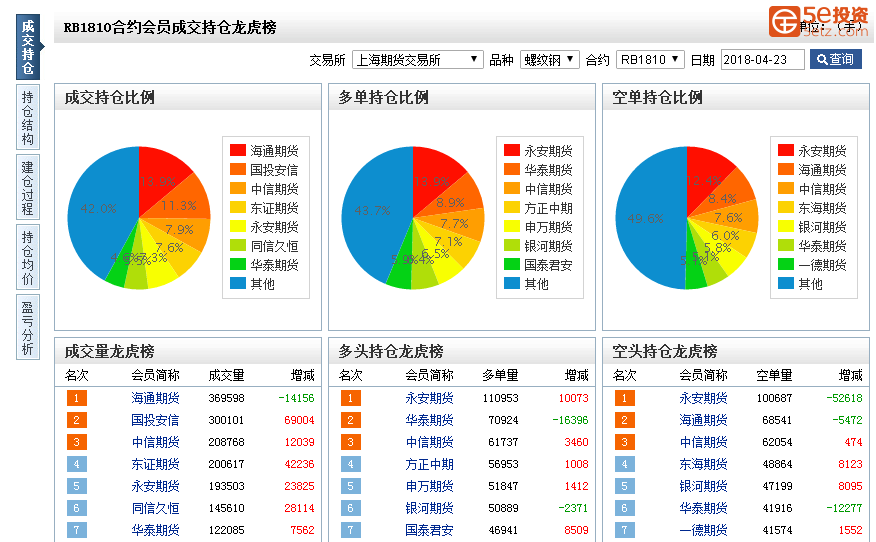
Task: Switch to the 持仓结构 sidebar tab
Action: point(28,118)
